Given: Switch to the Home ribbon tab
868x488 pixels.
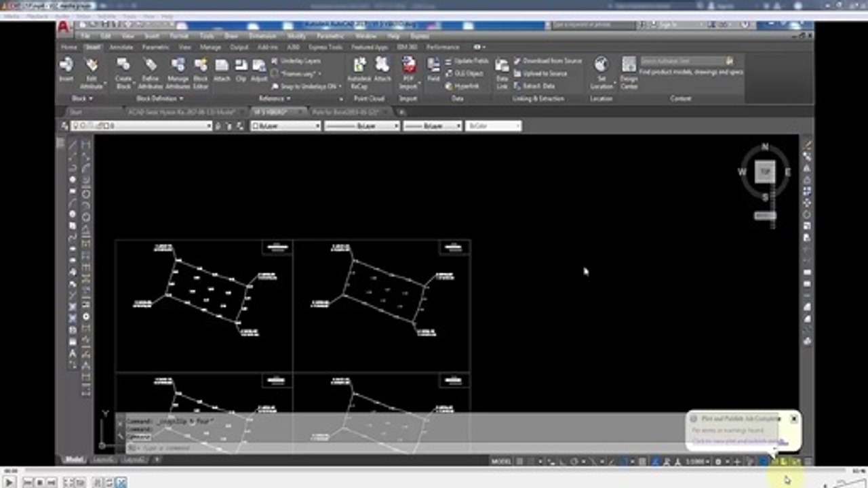Looking at the screenshot, I should coord(69,47).
